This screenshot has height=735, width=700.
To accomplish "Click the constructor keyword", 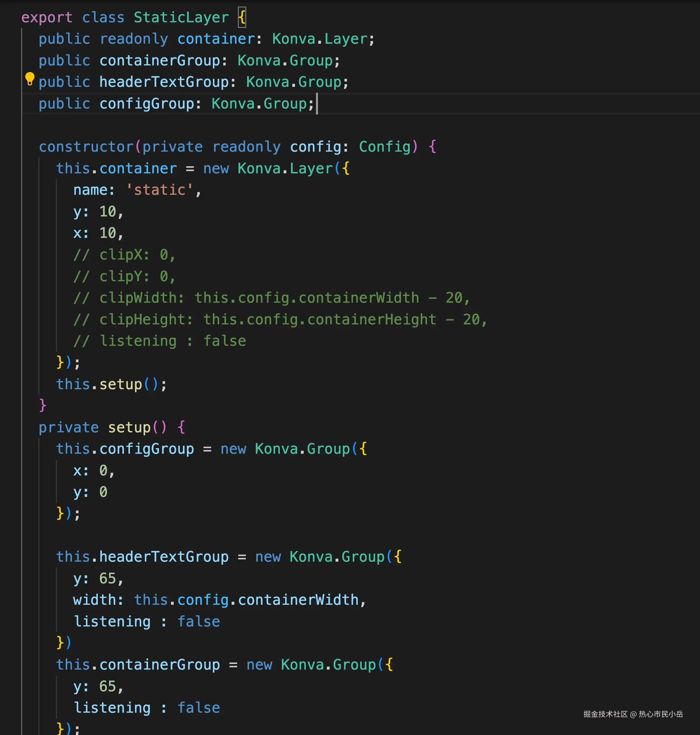I will click(86, 147).
